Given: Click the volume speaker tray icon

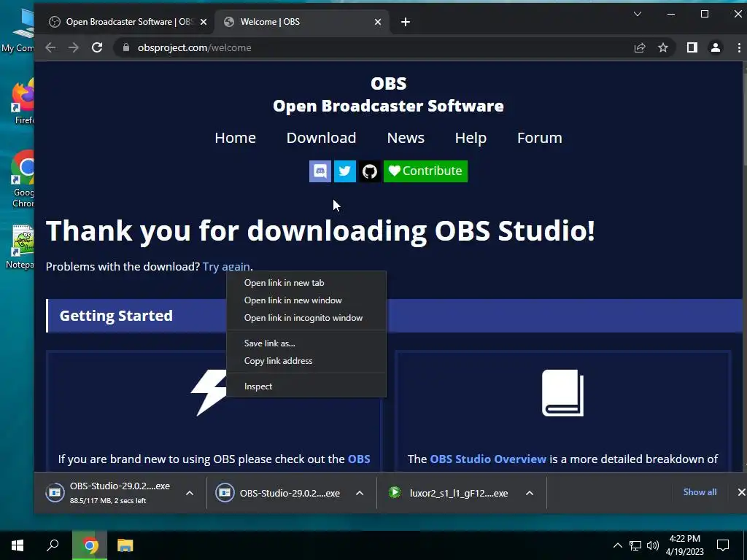Looking at the screenshot, I should click(653, 545).
